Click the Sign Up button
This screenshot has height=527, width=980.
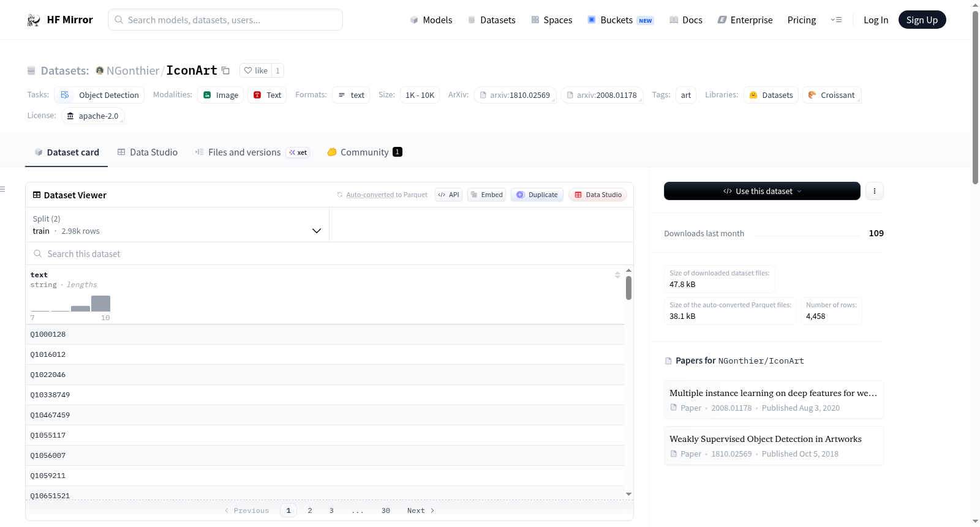[x=922, y=20]
